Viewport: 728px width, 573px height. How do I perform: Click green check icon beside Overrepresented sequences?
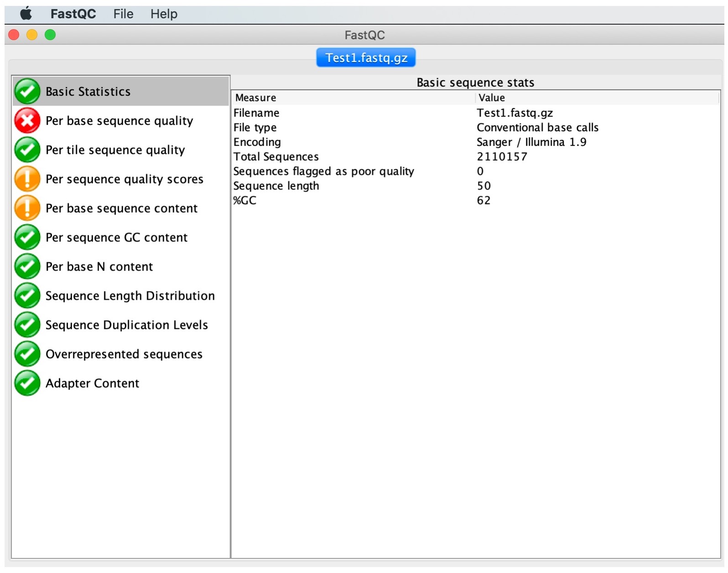pos(27,354)
